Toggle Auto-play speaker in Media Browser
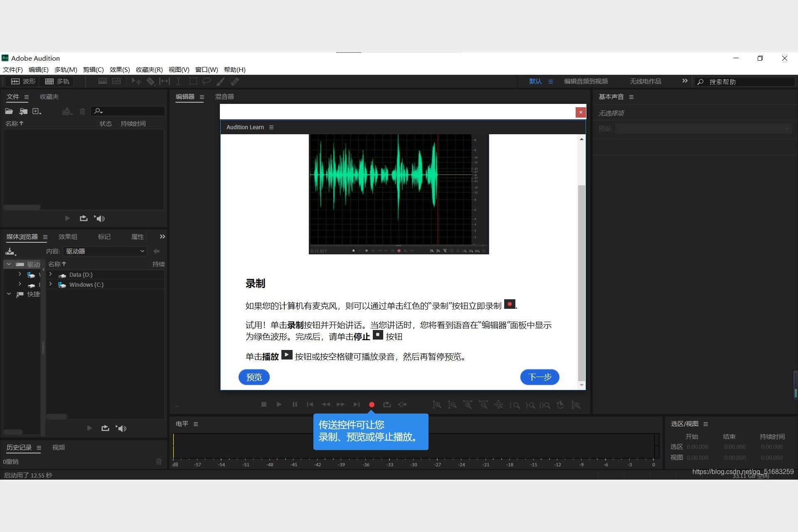 tap(121, 428)
